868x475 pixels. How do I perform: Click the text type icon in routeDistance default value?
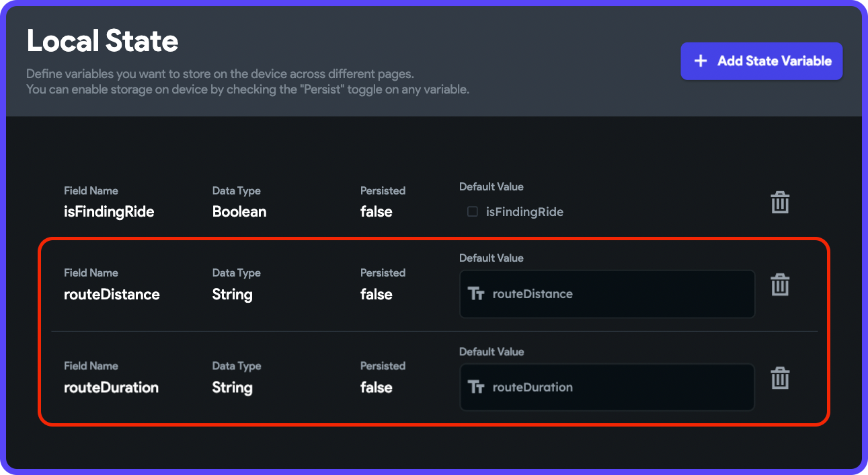[477, 293]
